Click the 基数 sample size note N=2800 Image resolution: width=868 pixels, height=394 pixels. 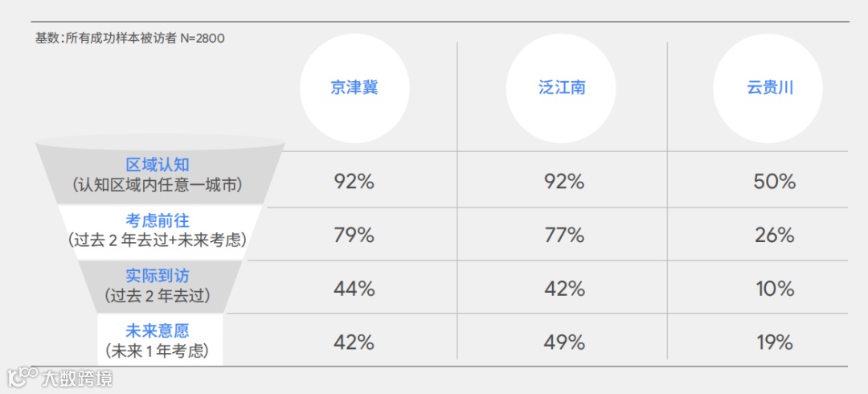click(129, 39)
